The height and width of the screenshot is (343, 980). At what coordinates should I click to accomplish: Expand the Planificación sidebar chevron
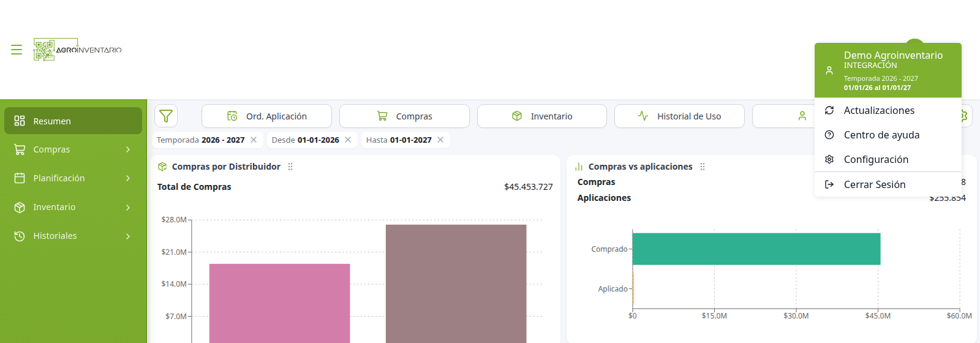pyautogui.click(x=128, y=178)
